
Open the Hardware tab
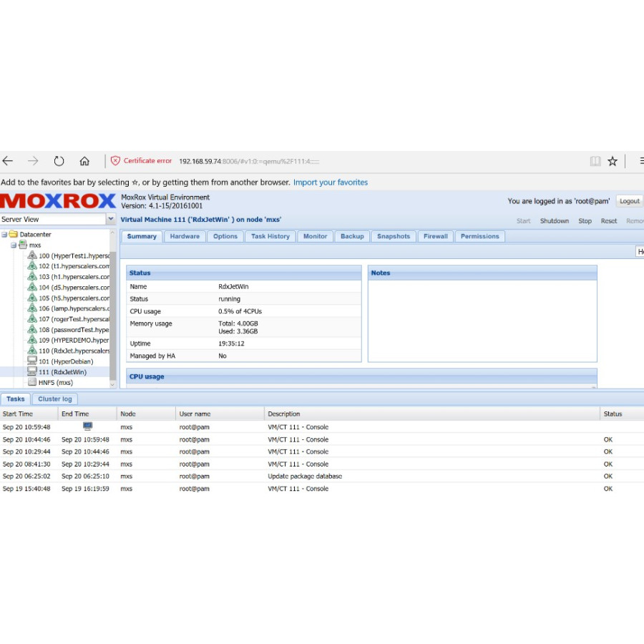point(185,236)
